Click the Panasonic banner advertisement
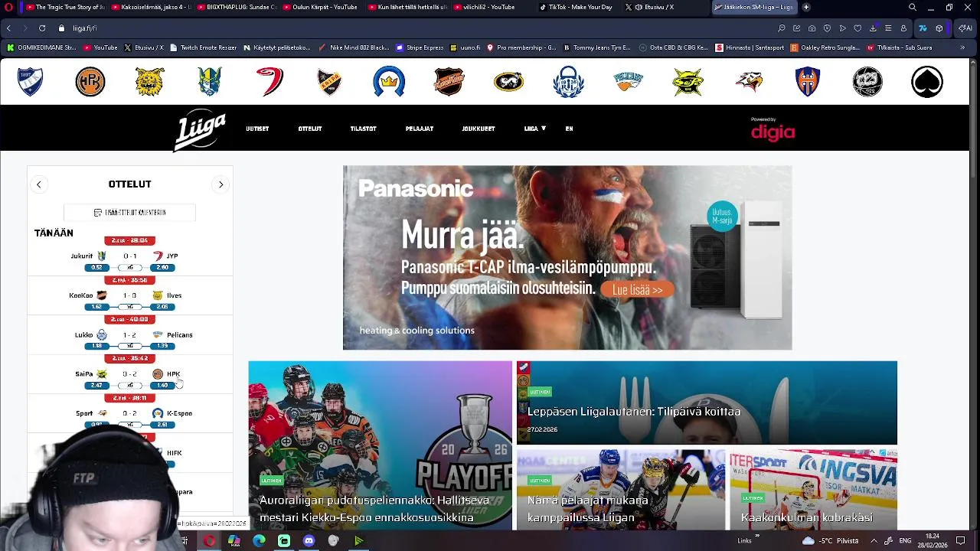 point(567,258)
